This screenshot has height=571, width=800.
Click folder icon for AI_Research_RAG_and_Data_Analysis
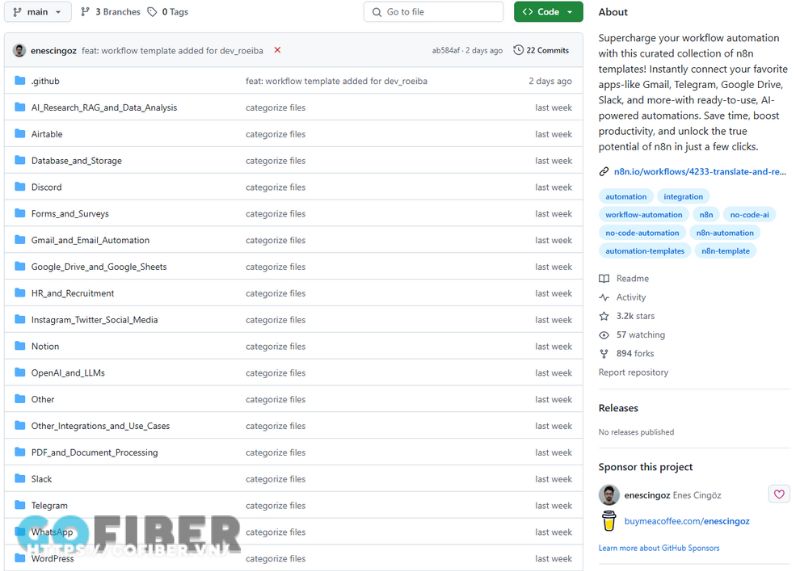(x=20, y=107)
